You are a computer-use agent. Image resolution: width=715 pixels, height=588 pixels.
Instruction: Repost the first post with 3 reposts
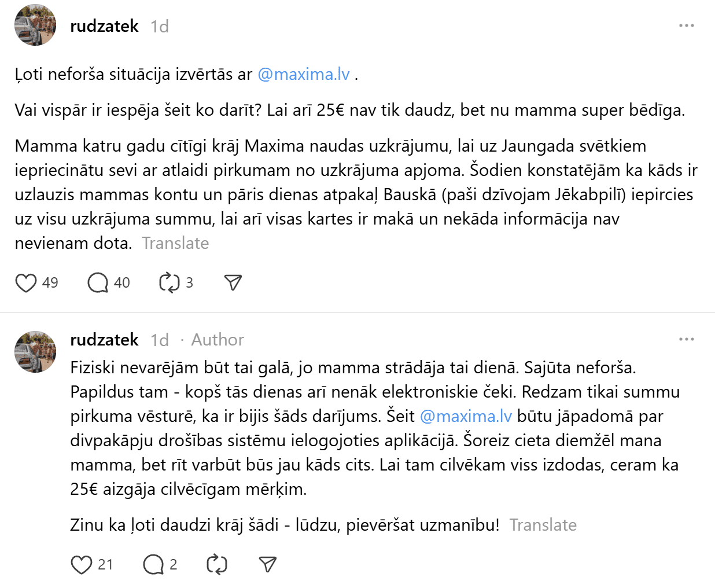tap(169, 283)
